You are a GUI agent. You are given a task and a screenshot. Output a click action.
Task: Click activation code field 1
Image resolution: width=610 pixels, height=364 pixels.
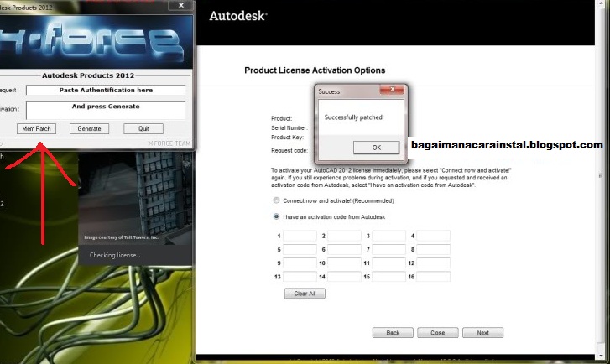click(x=300, y=236)
